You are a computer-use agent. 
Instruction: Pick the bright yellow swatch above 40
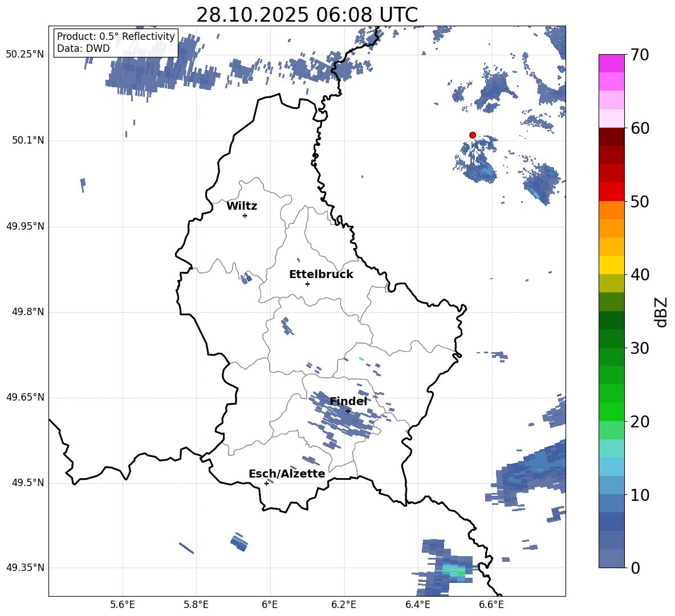(x=611, y=265)
